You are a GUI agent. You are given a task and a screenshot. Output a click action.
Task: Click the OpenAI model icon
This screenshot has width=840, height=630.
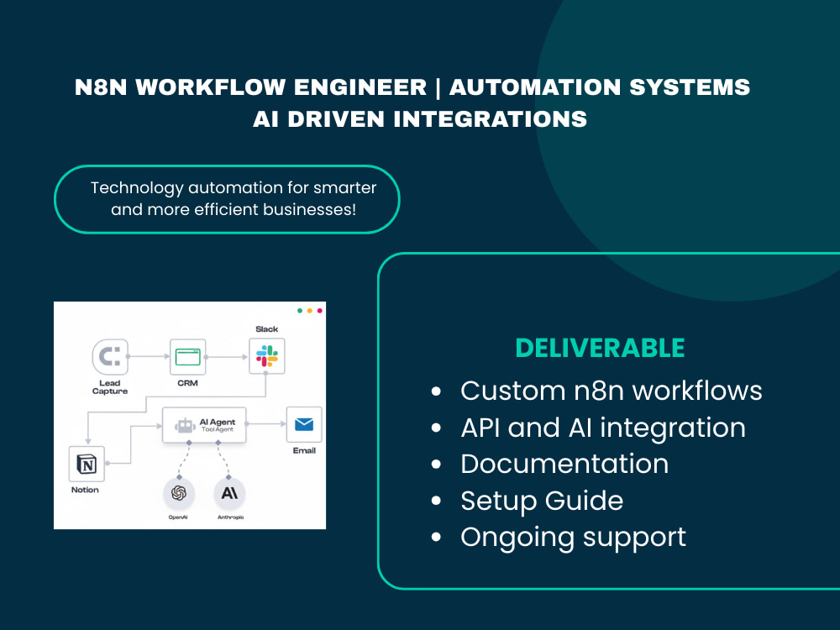(x=178, y=493)
